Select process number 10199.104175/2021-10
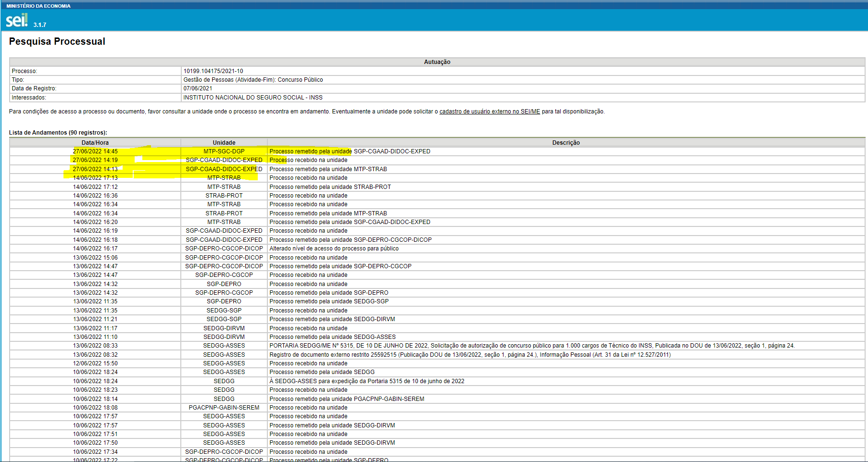868x462 pixels. (x=213, y=71)
